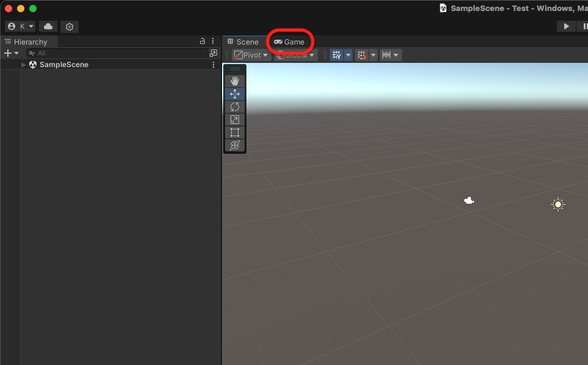Click the tools overlay drag handle
The image size is (588, 365).
pos(235,69)
